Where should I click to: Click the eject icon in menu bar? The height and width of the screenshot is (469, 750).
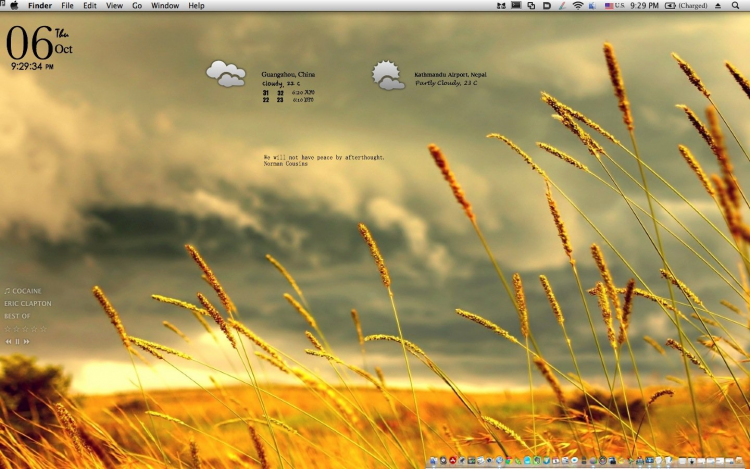pos(718,5)
